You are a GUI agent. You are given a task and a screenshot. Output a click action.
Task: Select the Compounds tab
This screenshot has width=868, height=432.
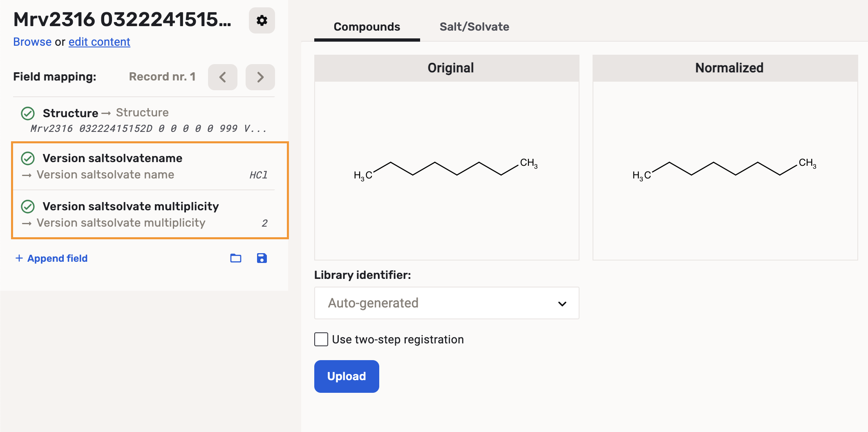[x=367, y=27]
